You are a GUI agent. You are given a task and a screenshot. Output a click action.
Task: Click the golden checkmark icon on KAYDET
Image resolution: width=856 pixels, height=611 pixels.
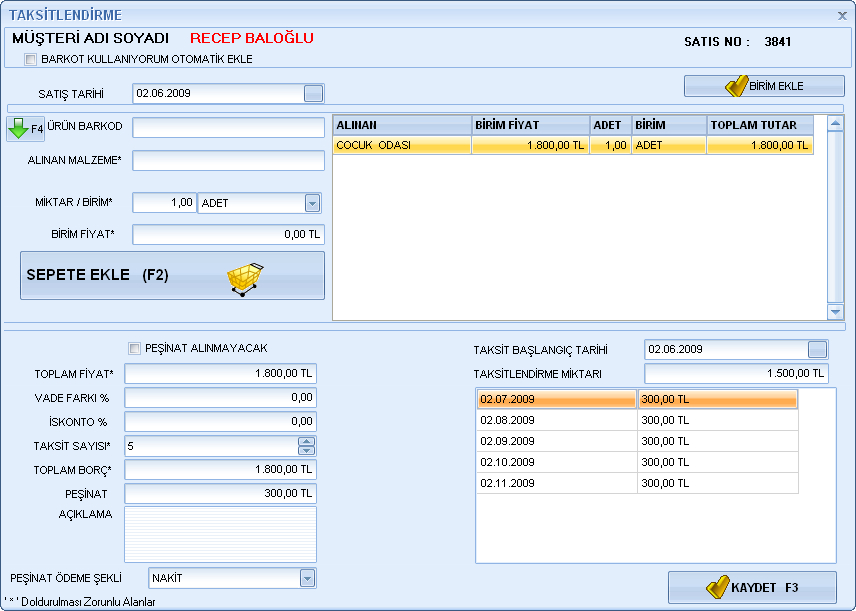coord(717,587)
